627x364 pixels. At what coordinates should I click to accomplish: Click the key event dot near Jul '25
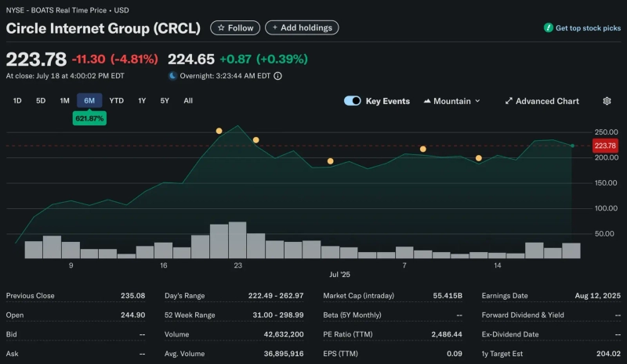point(330,161)
